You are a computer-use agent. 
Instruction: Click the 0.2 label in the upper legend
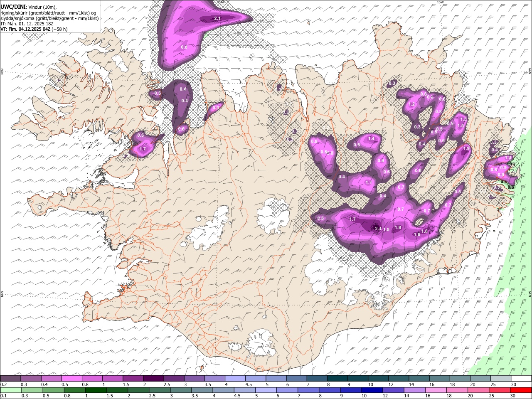point(3,384)
